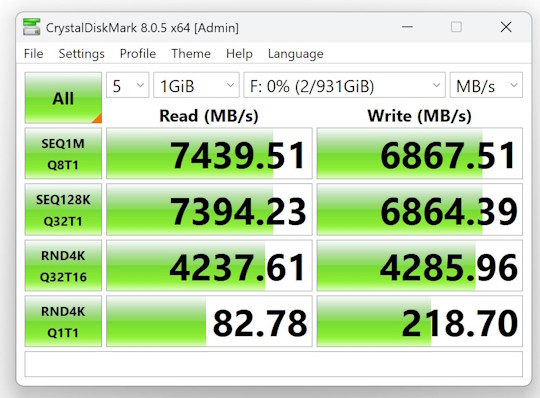
Task: Expand the 1GiB test size dropdown
Action: [196, 85]
